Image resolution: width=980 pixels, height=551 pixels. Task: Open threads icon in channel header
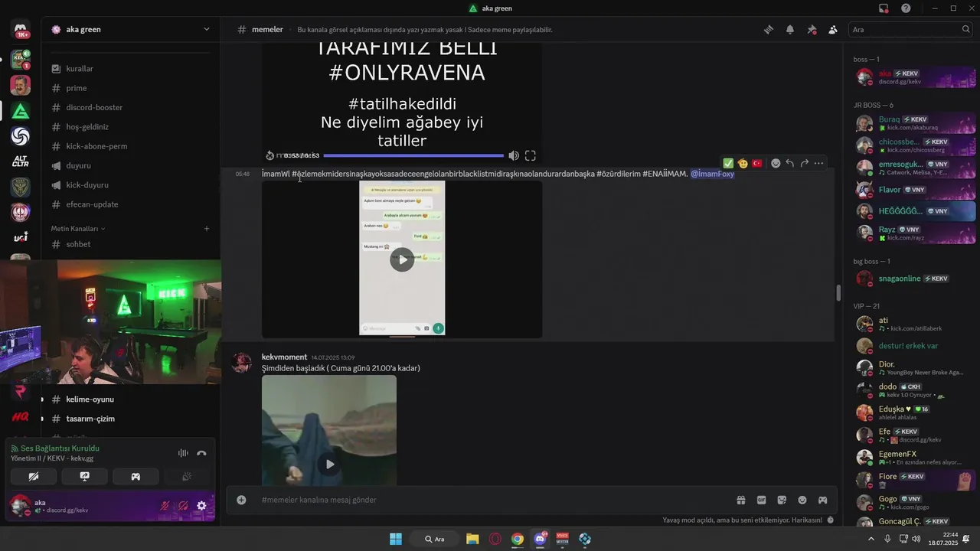(768, 30)
